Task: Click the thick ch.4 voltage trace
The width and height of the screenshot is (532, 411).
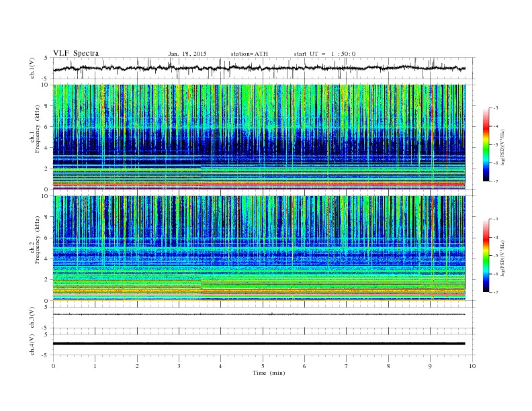Action: pyautogui.click(x=259, y=344)
